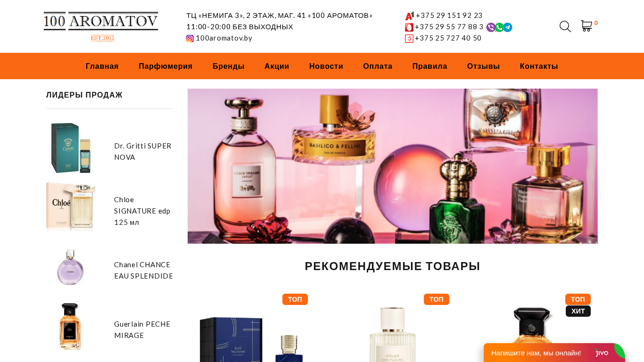Screen dimensions: 644x362
Task: Open the Контакты page
Action: [x=539, y=66]
